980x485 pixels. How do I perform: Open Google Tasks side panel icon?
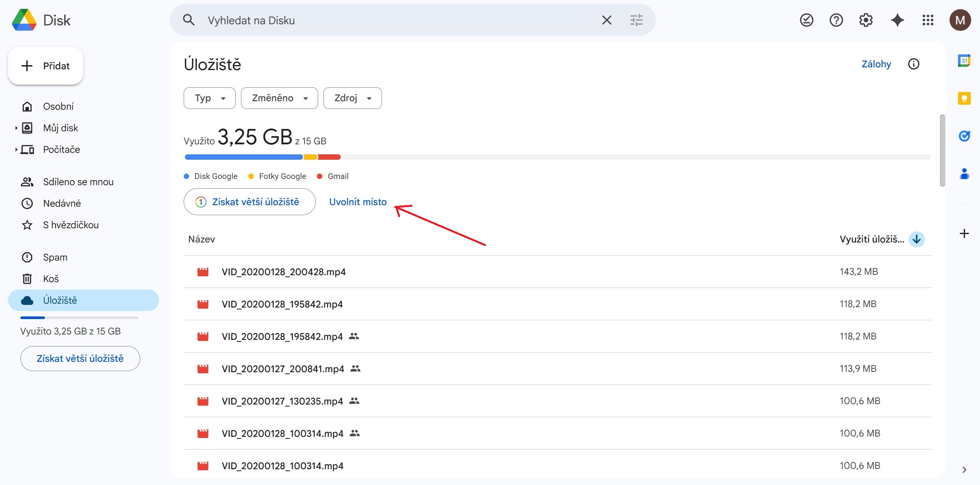coord(964,136)
